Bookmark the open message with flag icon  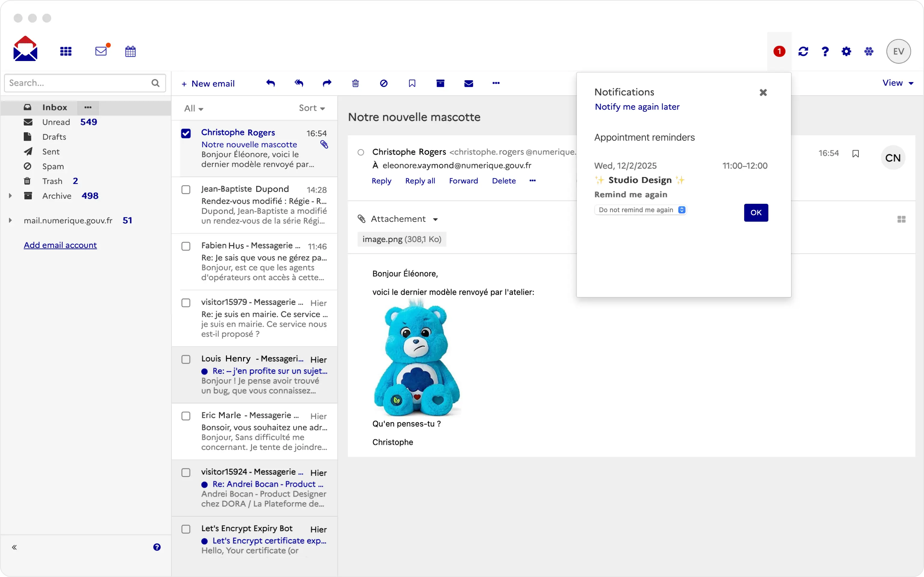tap(855, 153)
